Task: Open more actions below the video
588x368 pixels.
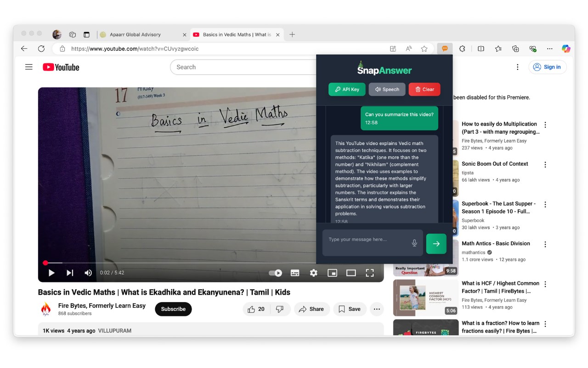Action: (377, 309)
